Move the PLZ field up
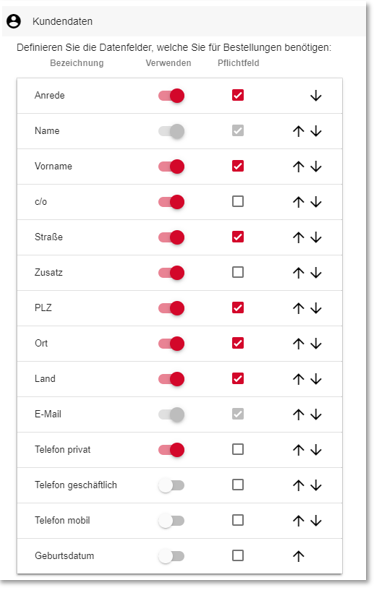 [x=298, y=308]
